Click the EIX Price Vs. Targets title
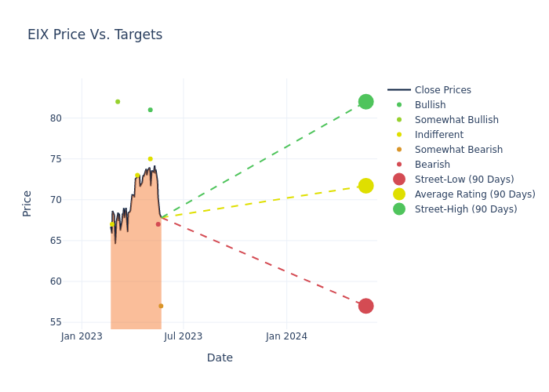 95,34
